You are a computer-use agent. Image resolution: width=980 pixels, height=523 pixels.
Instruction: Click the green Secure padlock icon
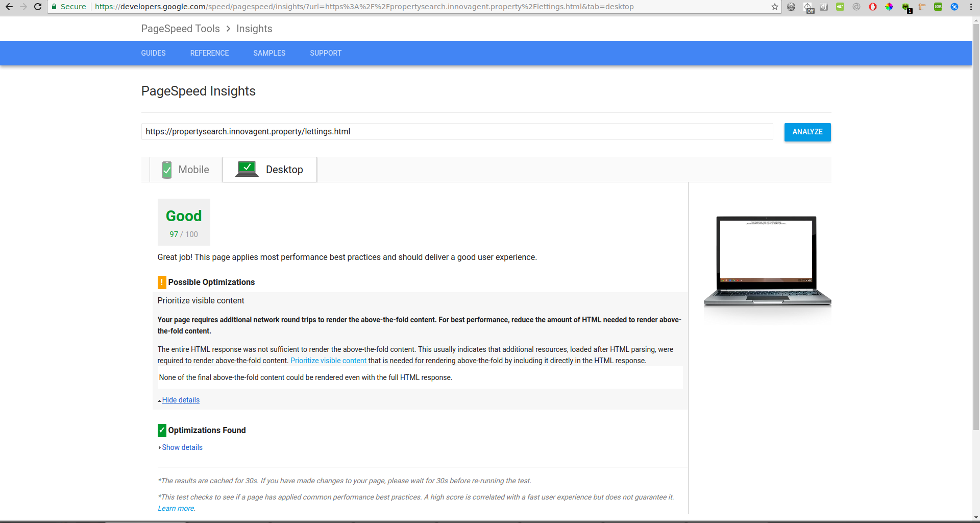(54, 7)
